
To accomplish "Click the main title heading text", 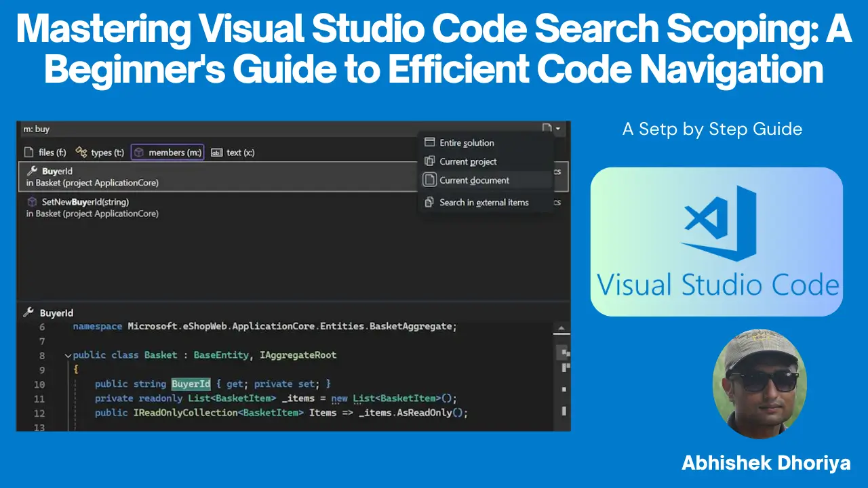I will click(434, 50).
